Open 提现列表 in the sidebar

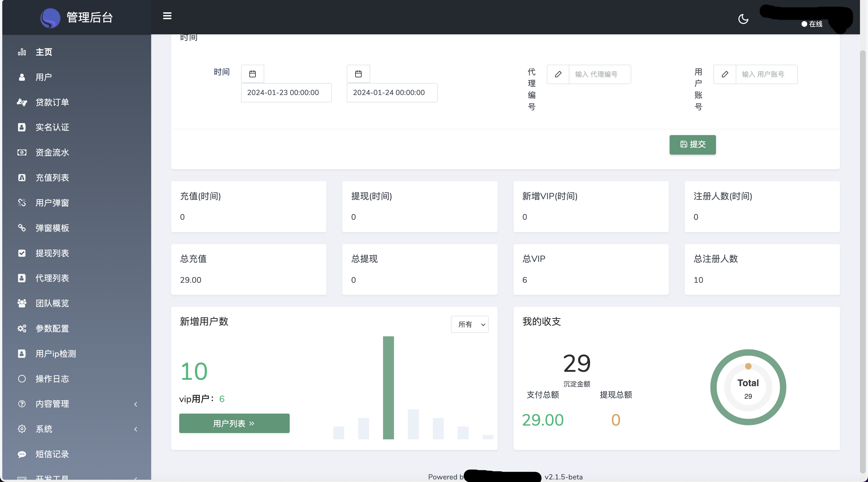[x=52, y=253]
